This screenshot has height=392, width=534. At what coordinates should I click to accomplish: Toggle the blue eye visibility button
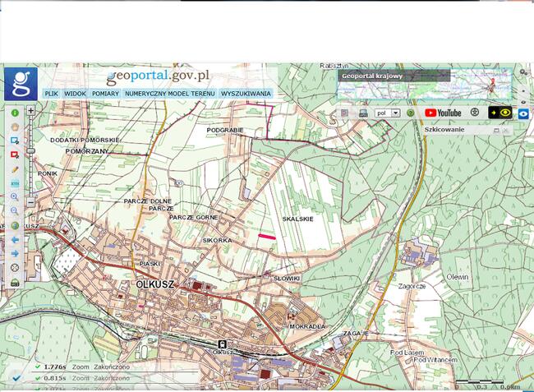point(522,113)
